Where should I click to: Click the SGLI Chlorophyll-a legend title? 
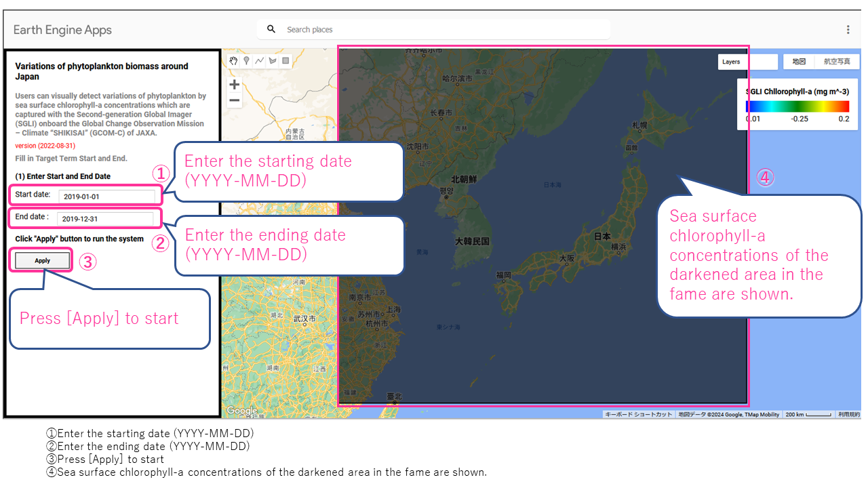pos(797,90)
